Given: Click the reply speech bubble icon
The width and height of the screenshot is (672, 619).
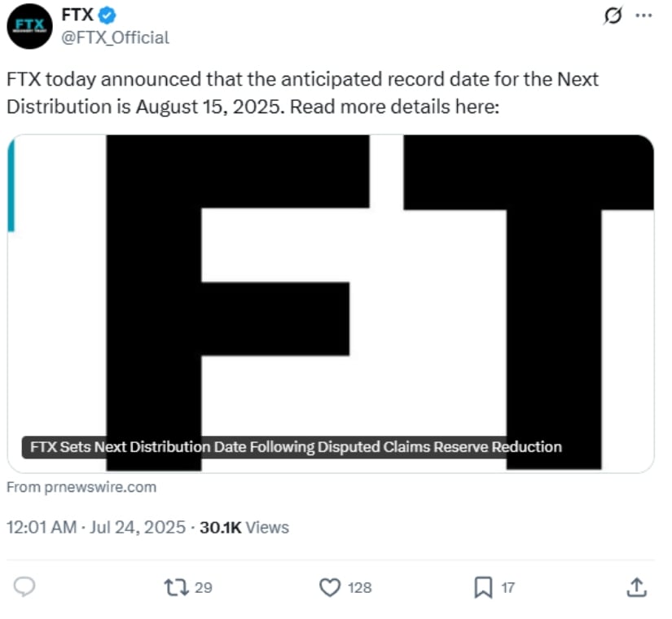Looking at the screenshot, I should [x=24, y=587].
